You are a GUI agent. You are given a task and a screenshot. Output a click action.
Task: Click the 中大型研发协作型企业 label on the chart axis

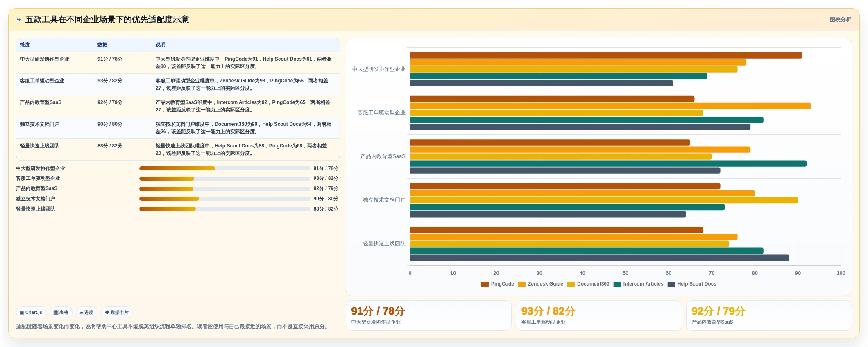[x=379, y=69]
